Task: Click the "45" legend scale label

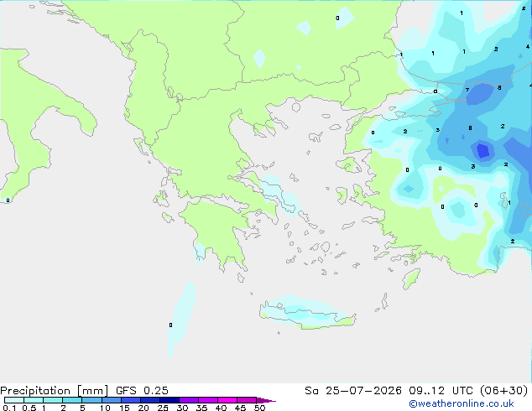Action: 240,408
